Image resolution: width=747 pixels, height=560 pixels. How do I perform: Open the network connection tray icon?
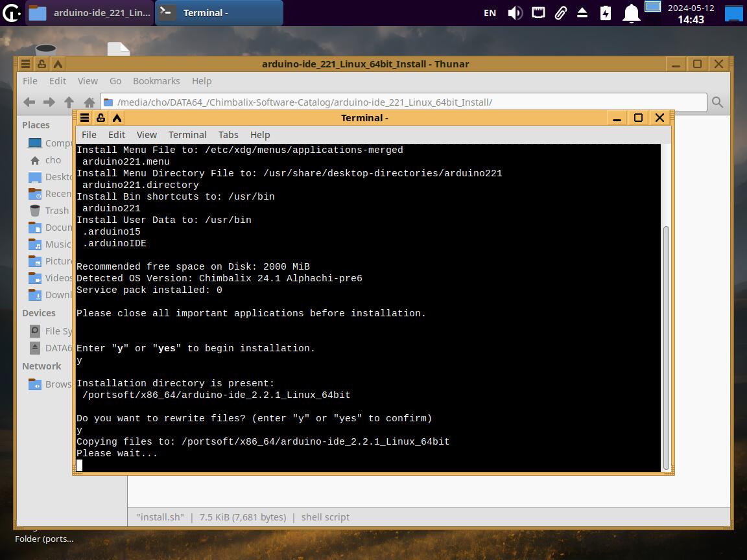(538, 12)
